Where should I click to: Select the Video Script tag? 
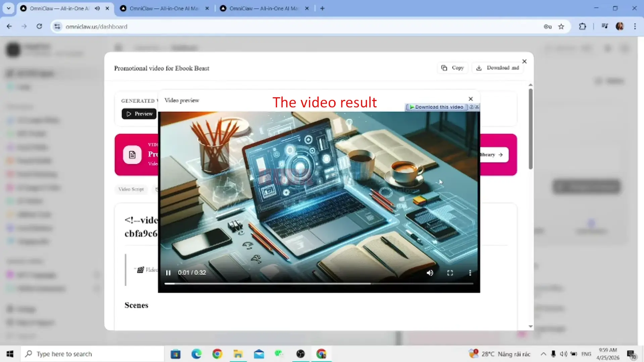tap(131, 189)
